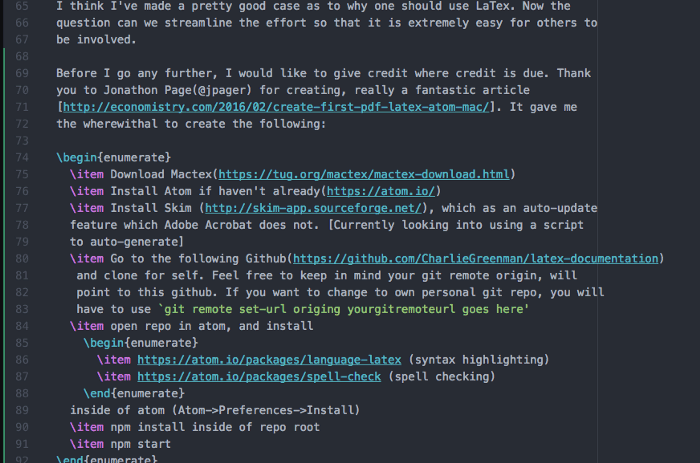700x463 pixels.
Task: Click 'feature which Adobe Acrobat' text
Action: (x=161, y=225)
